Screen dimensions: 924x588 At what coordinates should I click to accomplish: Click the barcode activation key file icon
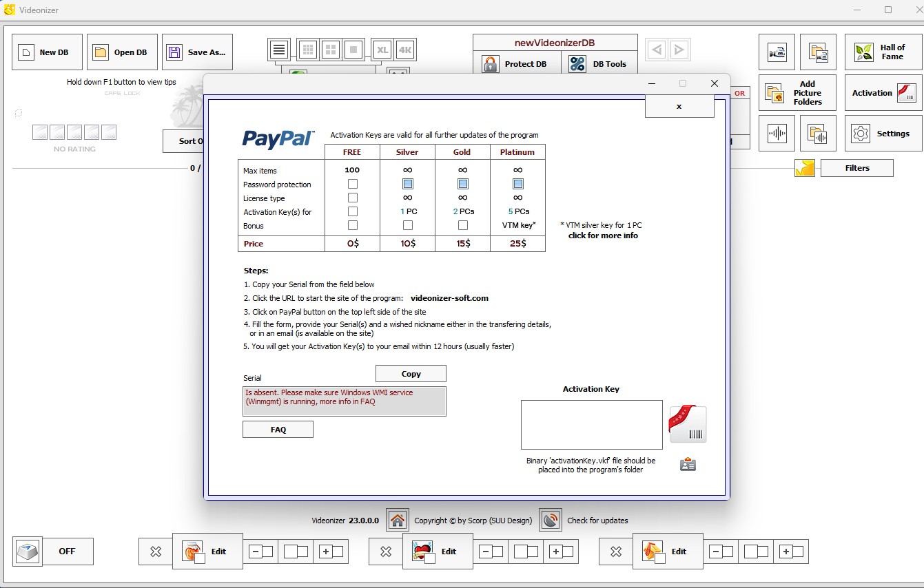click(x=688, y=424)
